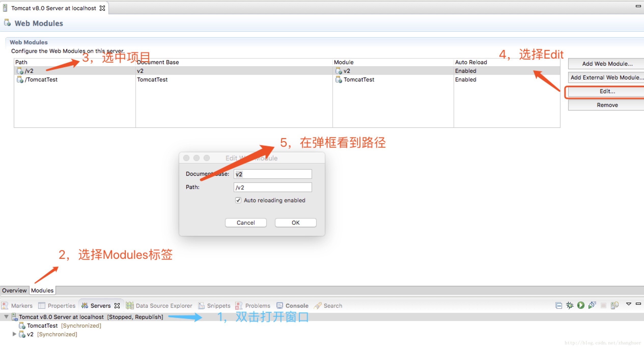Click the Path column header
This screenshot has width=644, height=348.
click(75, 62)
